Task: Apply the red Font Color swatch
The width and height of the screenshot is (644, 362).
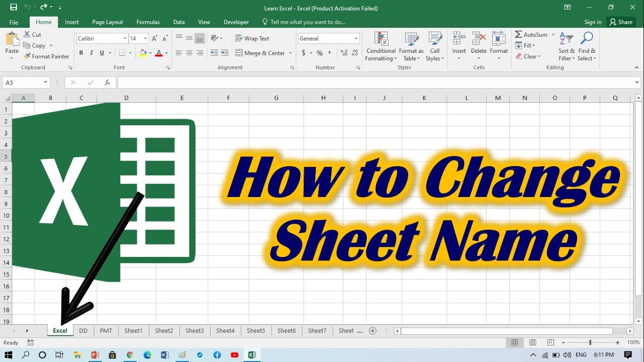Action: pyautogui.click(x=159, y=53)
